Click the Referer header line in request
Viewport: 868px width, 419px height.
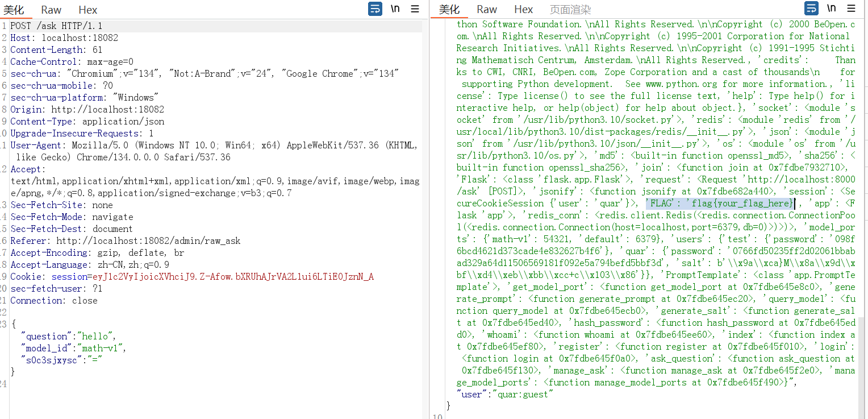[x=126, y=240]
